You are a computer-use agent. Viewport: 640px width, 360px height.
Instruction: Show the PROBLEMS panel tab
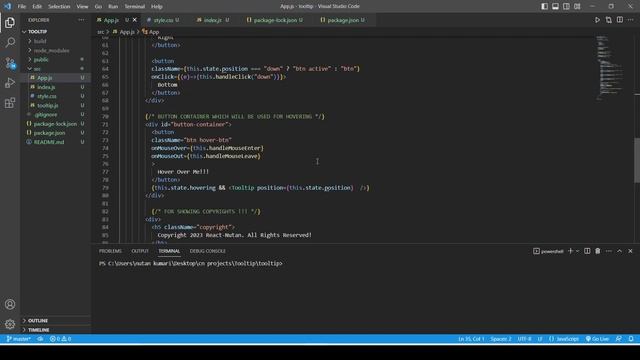click(110, 251)
